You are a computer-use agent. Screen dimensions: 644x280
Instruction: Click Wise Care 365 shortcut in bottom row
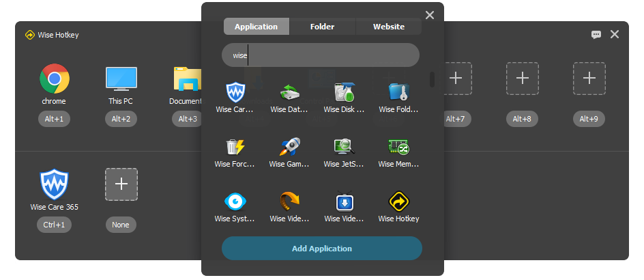(x=54, y=184)
